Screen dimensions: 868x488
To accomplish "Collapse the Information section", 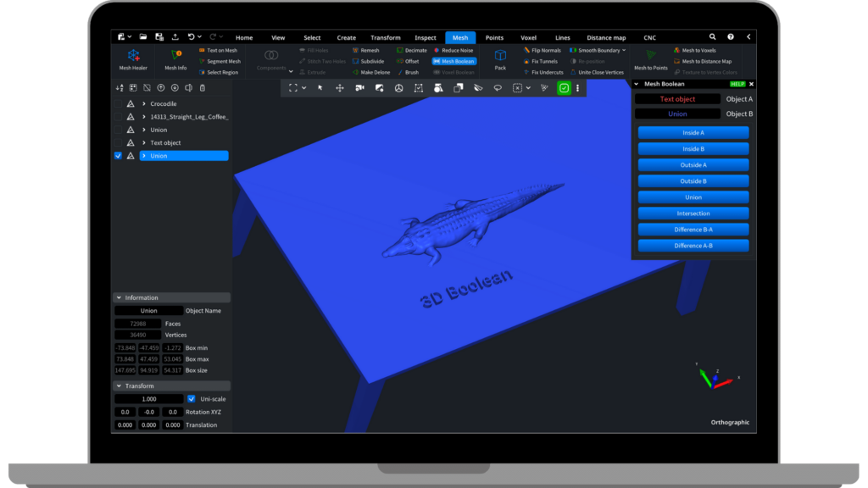I will click(119, 298).
